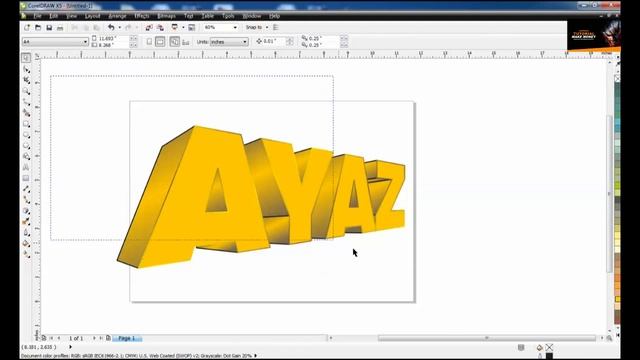This screenshot has height=360, width=640.
Task: Select the Table tool in the toolbox
Action: coord(26,178)
